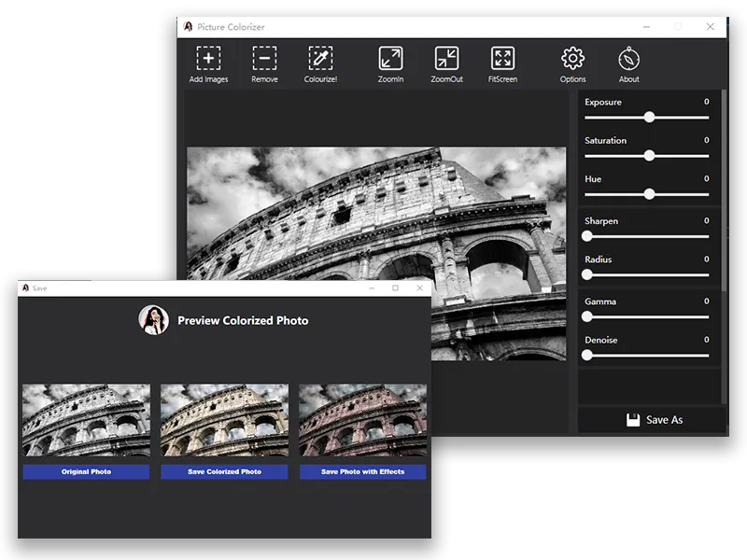Click the Gamma slider handle

588,316
